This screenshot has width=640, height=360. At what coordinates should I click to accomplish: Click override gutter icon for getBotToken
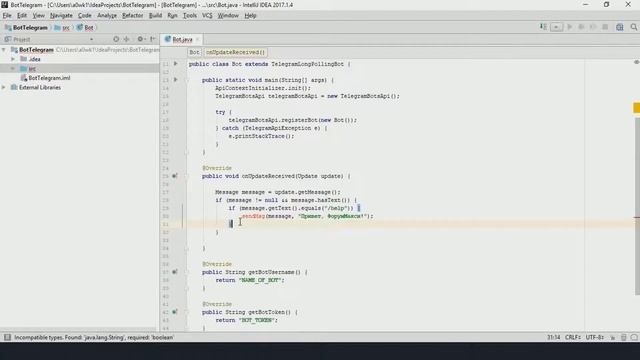point(175,312)
